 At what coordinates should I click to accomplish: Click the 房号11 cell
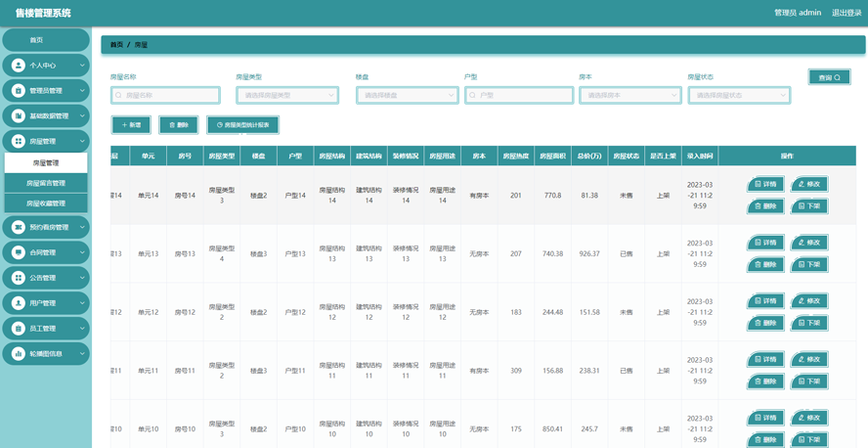(185, 371)
